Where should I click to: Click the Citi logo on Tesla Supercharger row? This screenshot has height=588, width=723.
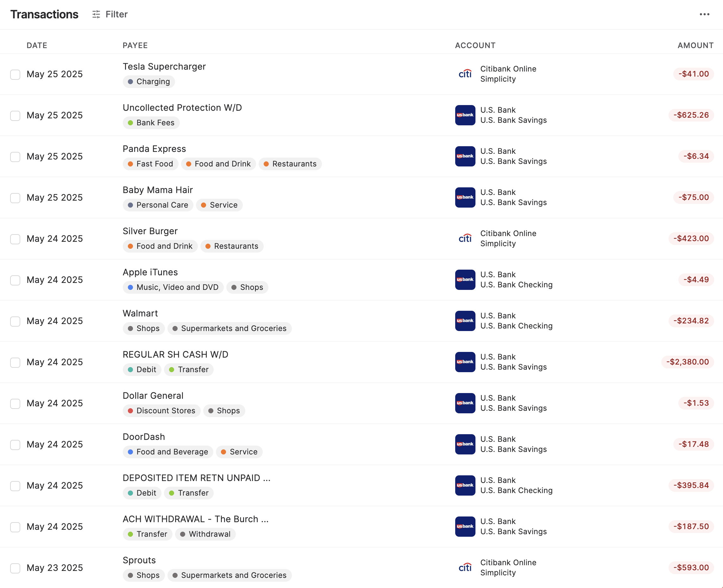pyautogui.click(x=465, y=74)
